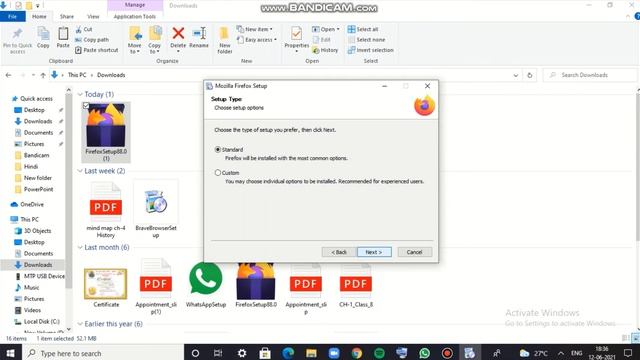640x360 pixels.
Task: Select the Certificate image file
Action: [x=106, y=287]
